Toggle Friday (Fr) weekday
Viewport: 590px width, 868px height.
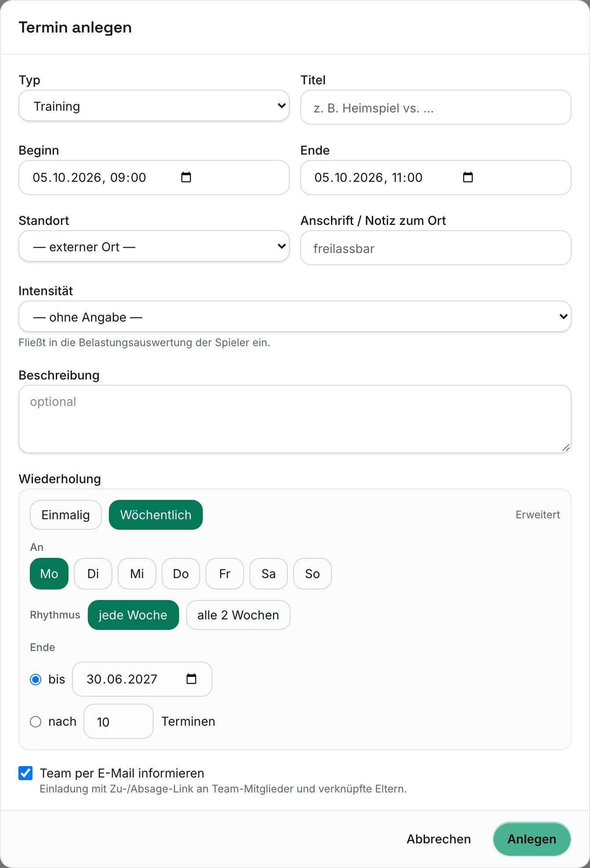click(225, 574)
